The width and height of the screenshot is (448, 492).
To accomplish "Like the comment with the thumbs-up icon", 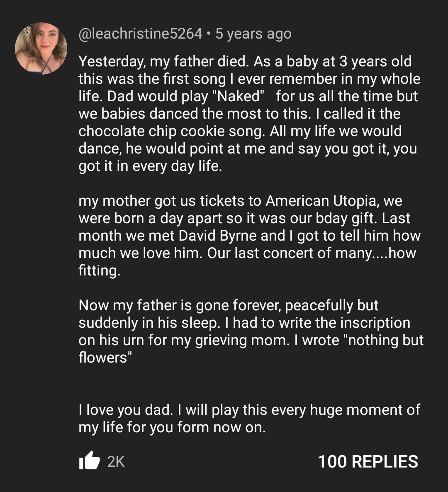I will (90, 460).
